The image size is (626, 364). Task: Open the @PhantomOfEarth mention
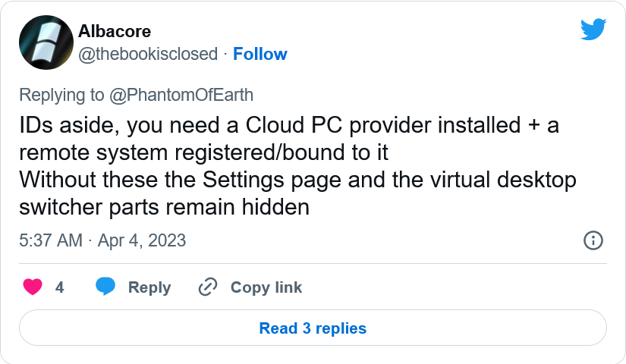(x=181, y=95)
